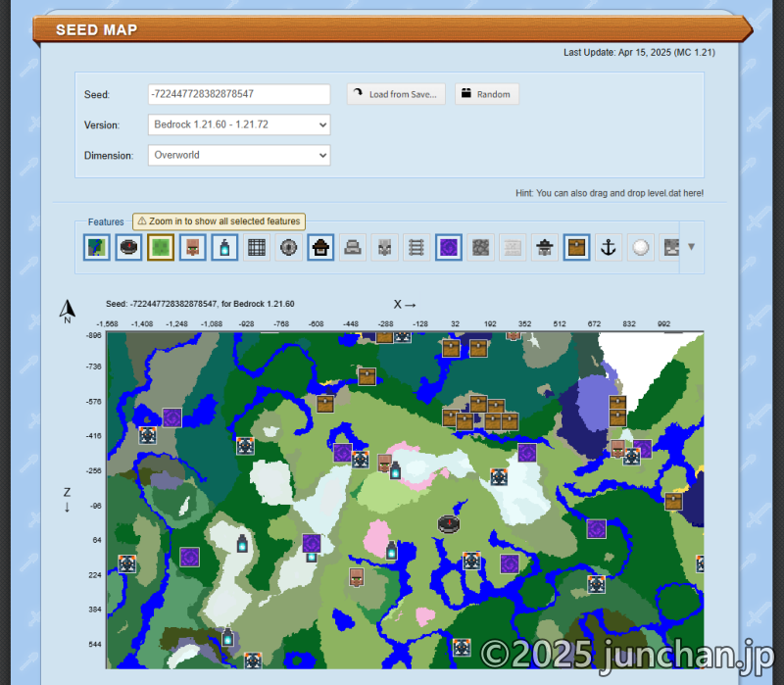Click the X axis arrow label
This screenshot has height=685, width=784.
tap(405, 304)
